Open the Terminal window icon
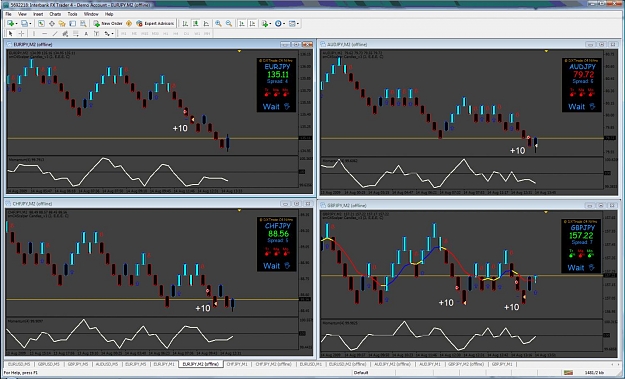Viewport: 625px width, 379px height. tap(73, 24)
